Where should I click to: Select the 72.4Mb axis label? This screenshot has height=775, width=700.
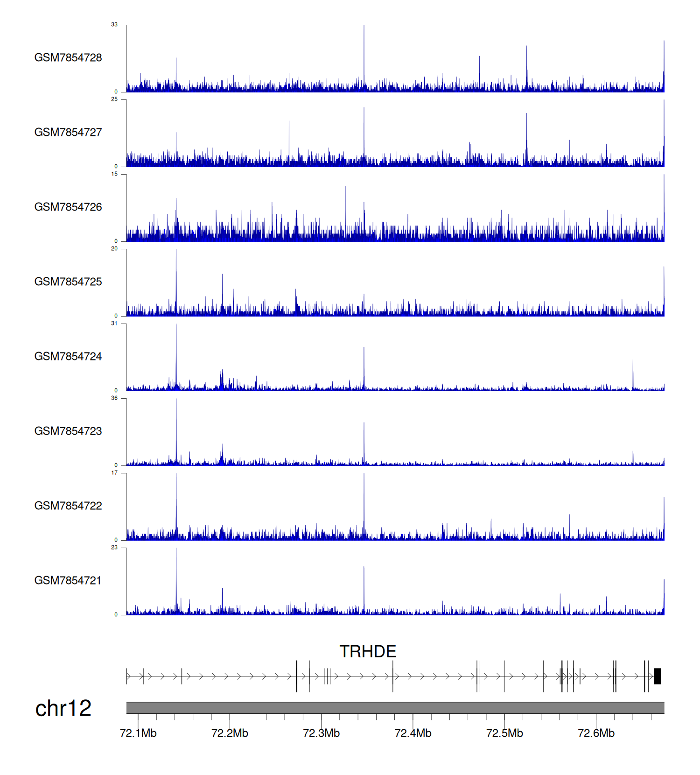[x=413, y=733]
